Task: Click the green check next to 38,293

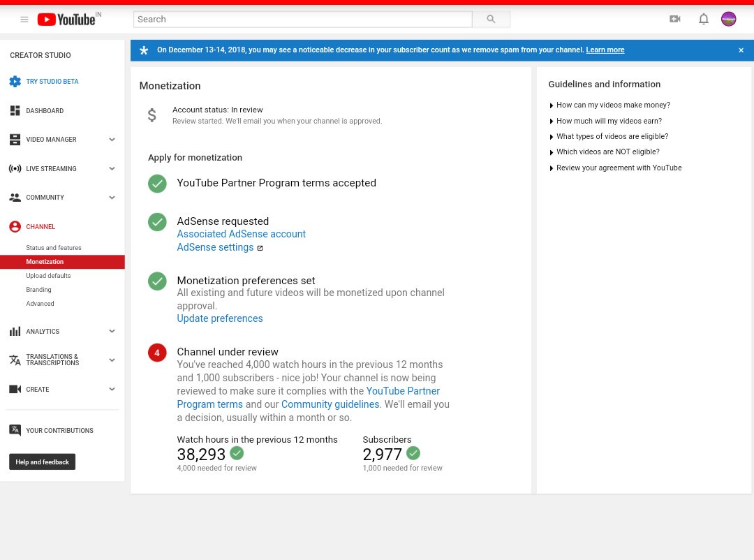Action: 237,452
